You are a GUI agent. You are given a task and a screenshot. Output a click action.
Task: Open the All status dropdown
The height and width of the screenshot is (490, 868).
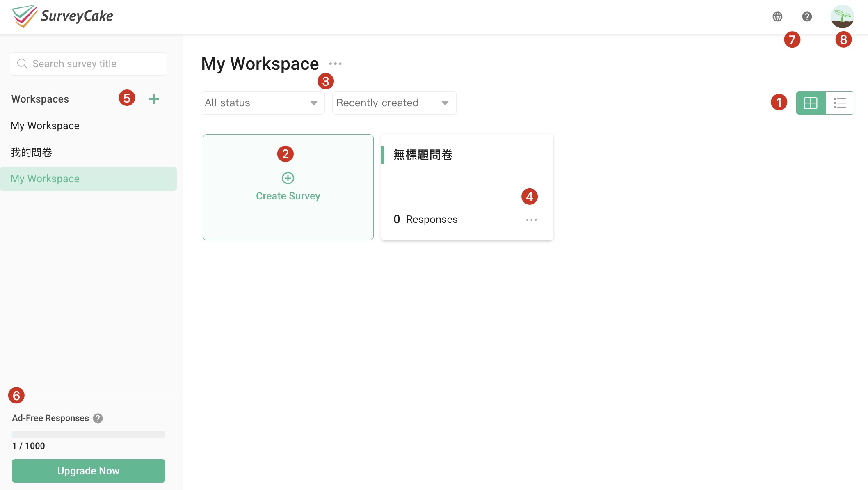click(263, 103)
